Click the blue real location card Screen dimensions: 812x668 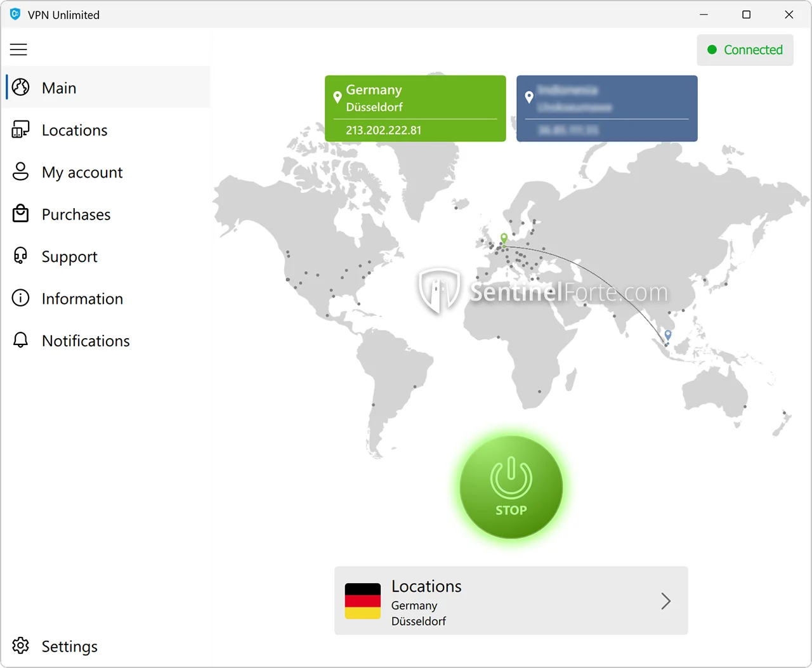point(607,108)
